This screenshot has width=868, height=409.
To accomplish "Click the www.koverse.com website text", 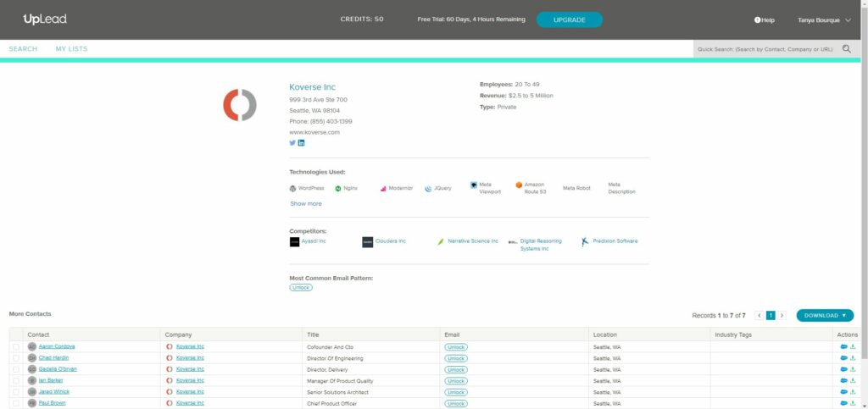I will 314,133.
